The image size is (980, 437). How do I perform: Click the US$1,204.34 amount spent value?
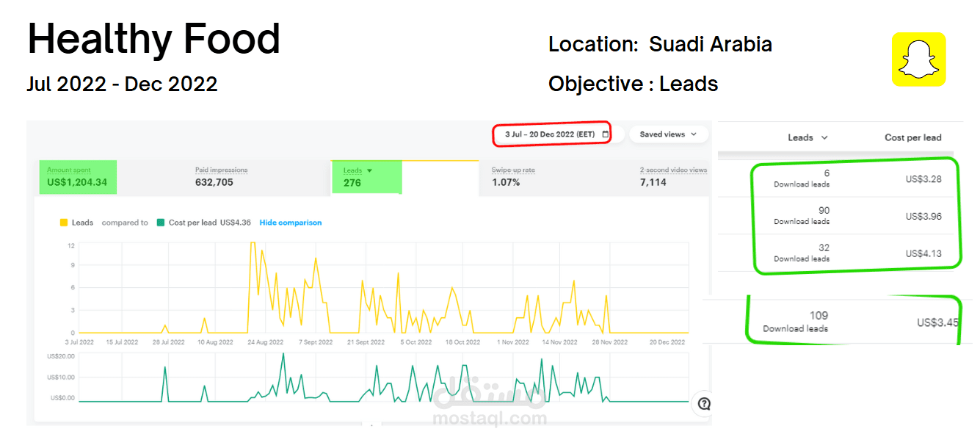click(x=77, y=182)
